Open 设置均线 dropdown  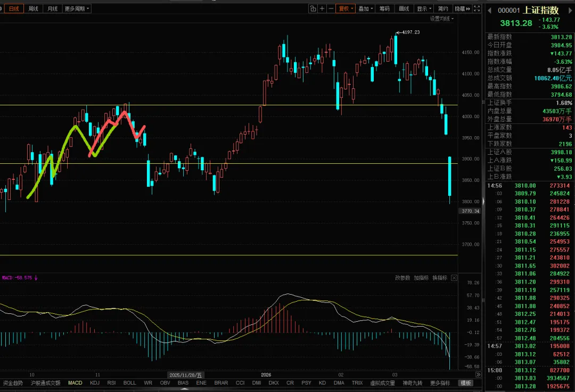(441, 19)
